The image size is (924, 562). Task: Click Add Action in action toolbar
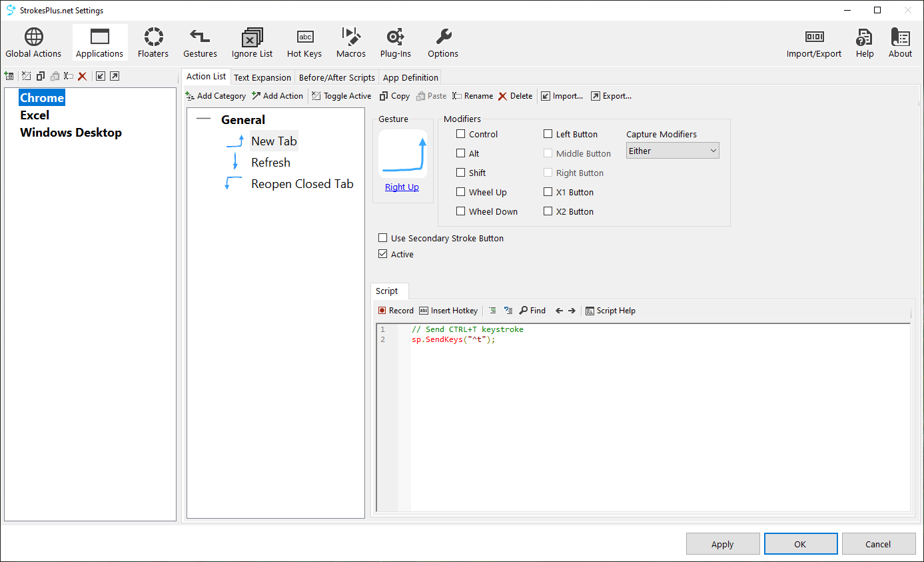[x=277, y=96]
